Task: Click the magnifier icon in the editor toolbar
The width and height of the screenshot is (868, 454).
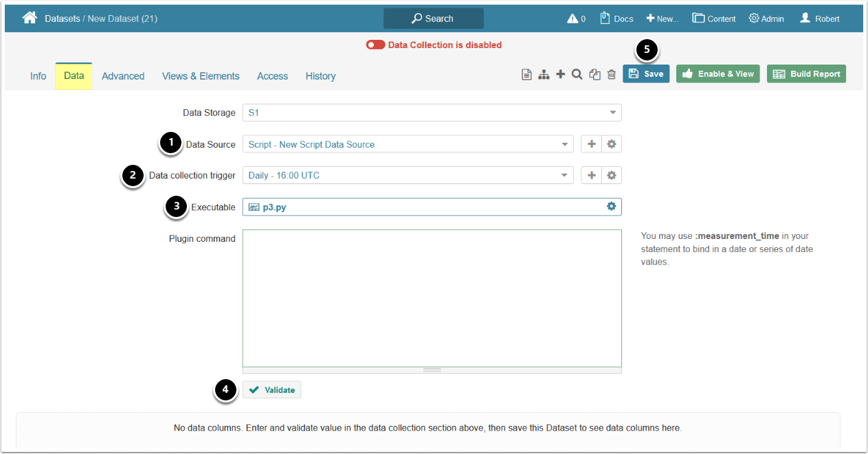Action: 577,74
